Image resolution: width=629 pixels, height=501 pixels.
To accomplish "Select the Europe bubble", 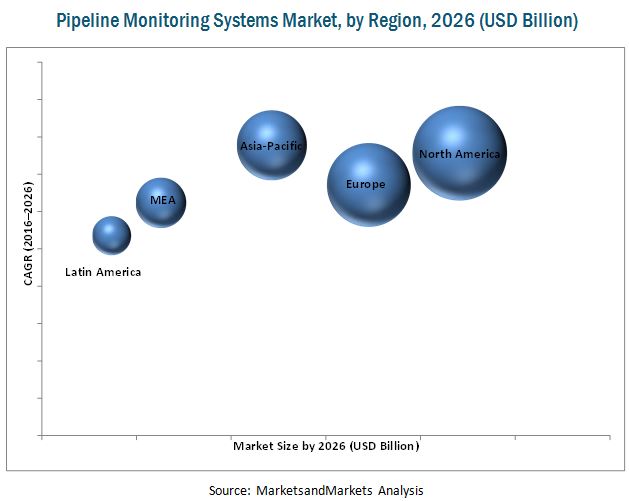I will click(x=369, y=184).
